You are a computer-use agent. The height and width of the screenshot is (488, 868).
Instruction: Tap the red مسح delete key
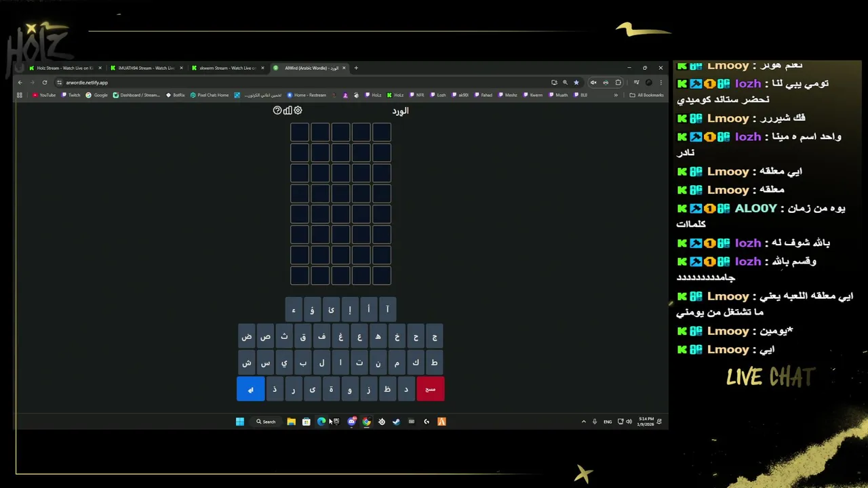(x=431, y=389)
